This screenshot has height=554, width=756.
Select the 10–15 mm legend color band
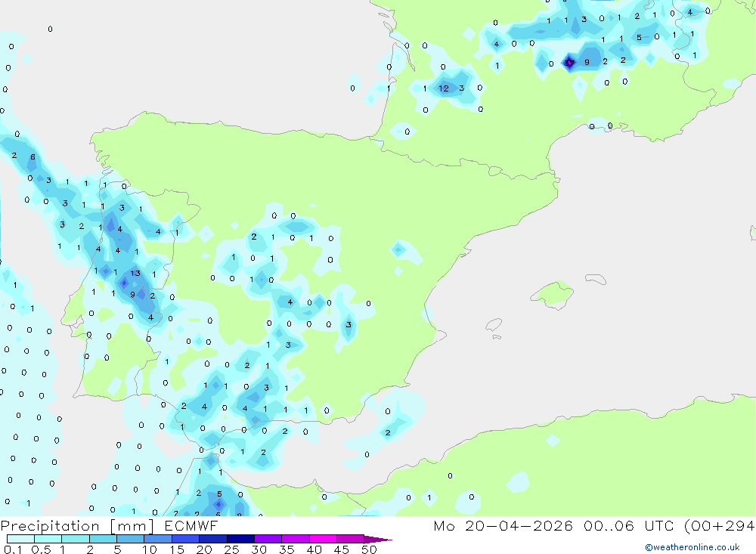point(158,539)
